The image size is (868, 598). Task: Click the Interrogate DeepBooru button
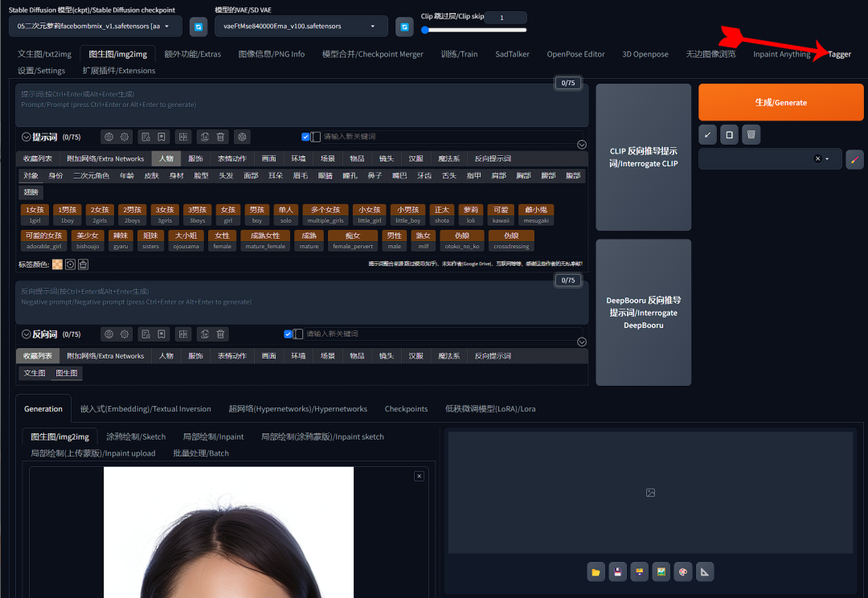643,313
